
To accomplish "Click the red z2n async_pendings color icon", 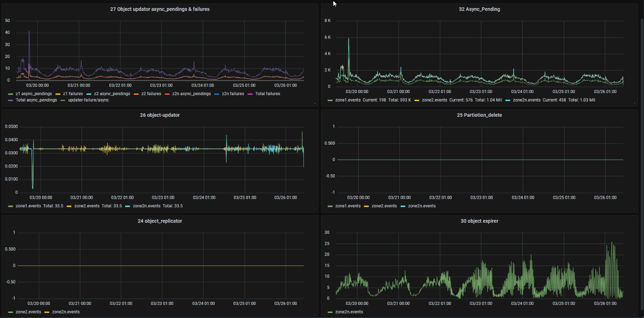I will 168,94.
